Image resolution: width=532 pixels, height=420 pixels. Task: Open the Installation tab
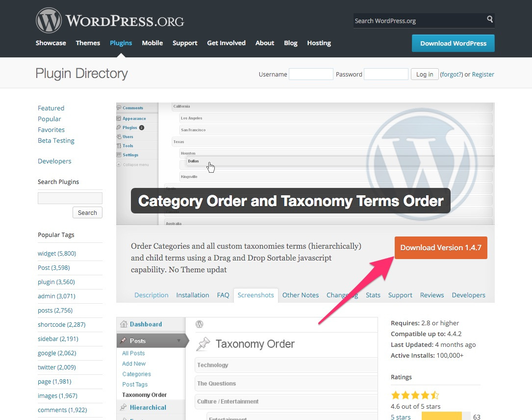tap(193, 295)
